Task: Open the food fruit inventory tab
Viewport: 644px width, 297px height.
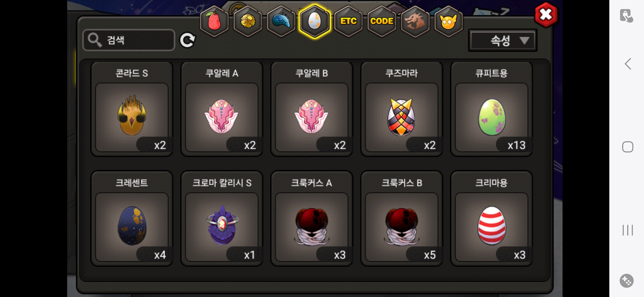Action: (214, 21)
